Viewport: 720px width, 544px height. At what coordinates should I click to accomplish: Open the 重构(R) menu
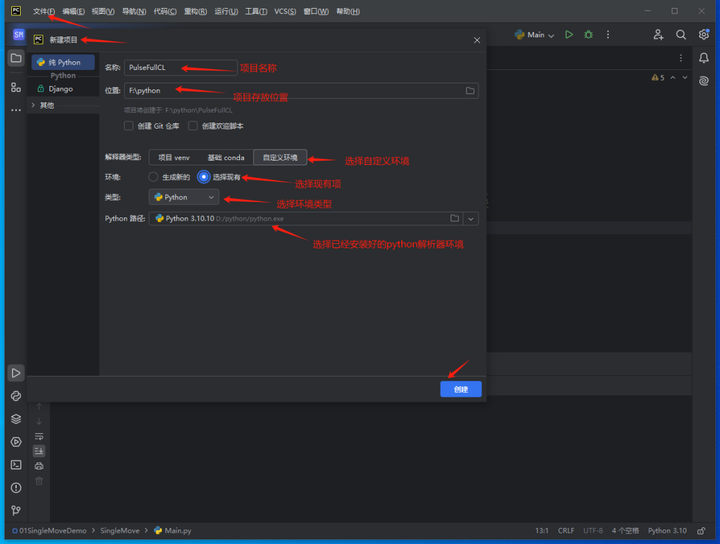pyautogui.click(x=195, y=11)
